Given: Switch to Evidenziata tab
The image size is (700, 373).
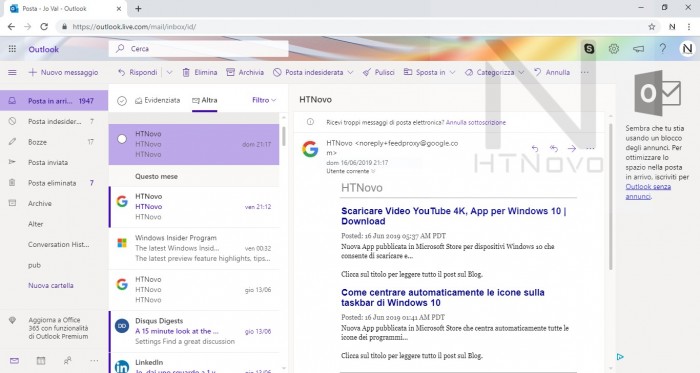Looking at the screenshot, I should click(158, 100).
